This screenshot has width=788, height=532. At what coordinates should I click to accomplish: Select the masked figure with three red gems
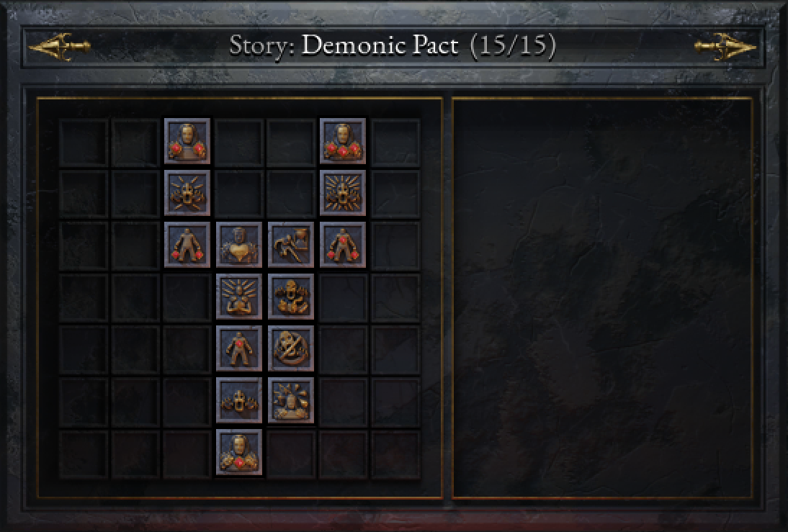point(343,141)
